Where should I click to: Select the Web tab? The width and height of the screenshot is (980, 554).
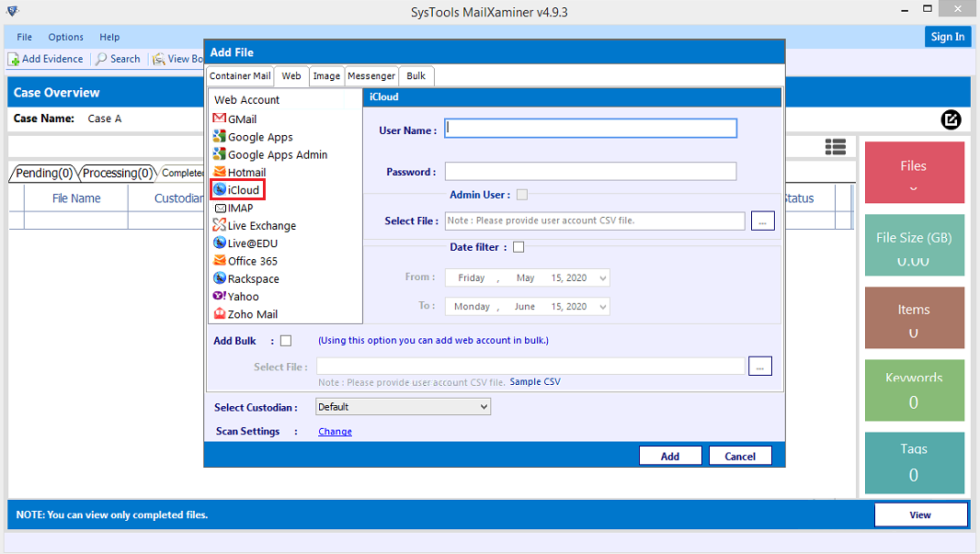(291, 75)
